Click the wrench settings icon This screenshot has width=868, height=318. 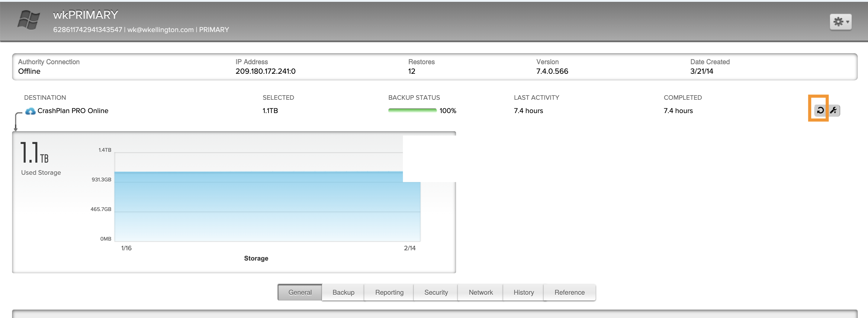pos(834,110)
